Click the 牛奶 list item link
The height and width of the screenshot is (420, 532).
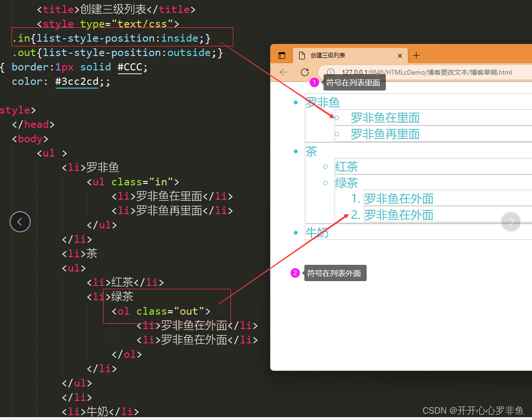click(317, 232)
